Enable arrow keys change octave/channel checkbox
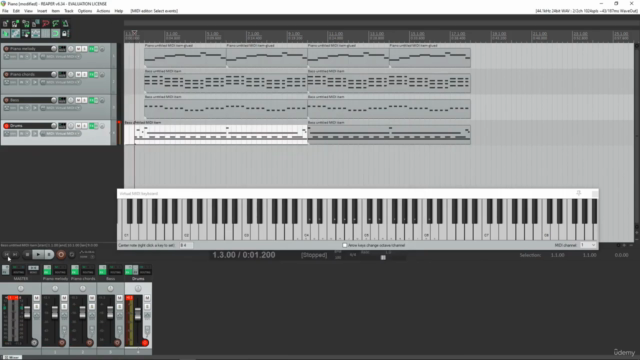Image resolution: width=640 pixels, height=360 pixels. tap(345, 245)
